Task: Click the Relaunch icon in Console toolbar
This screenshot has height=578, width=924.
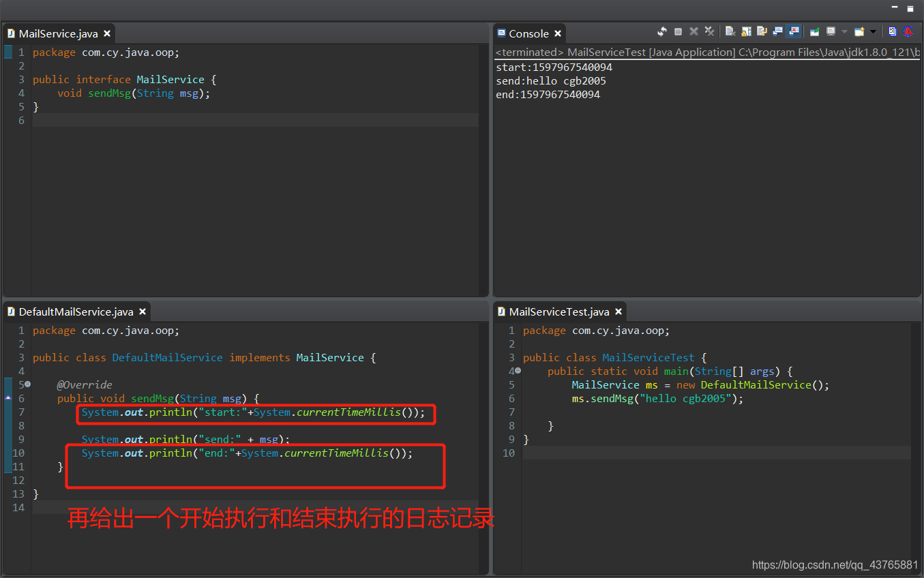Action: [x=661, y=31]
